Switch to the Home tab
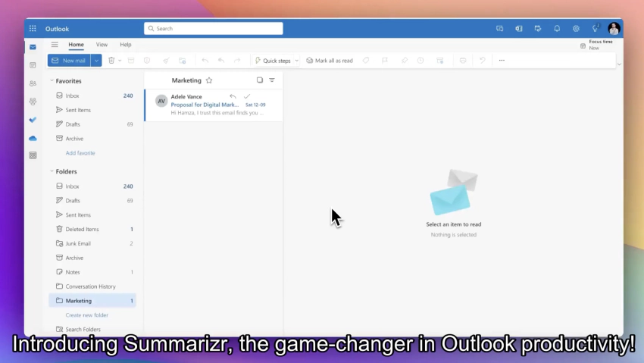The image size is (644, 363). tap(76, 45)
